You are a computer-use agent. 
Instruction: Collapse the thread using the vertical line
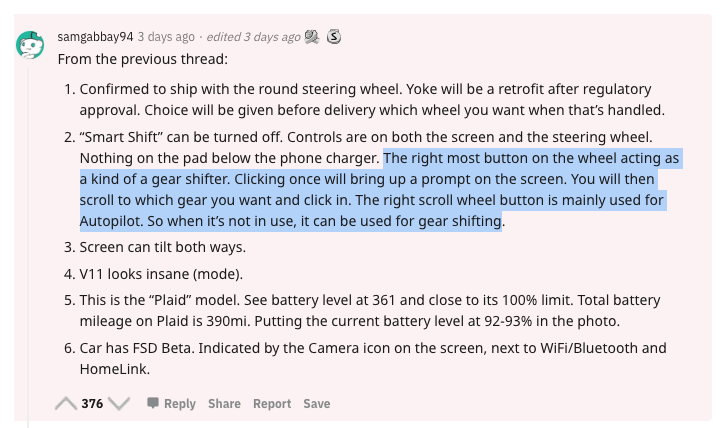[28, 248]
